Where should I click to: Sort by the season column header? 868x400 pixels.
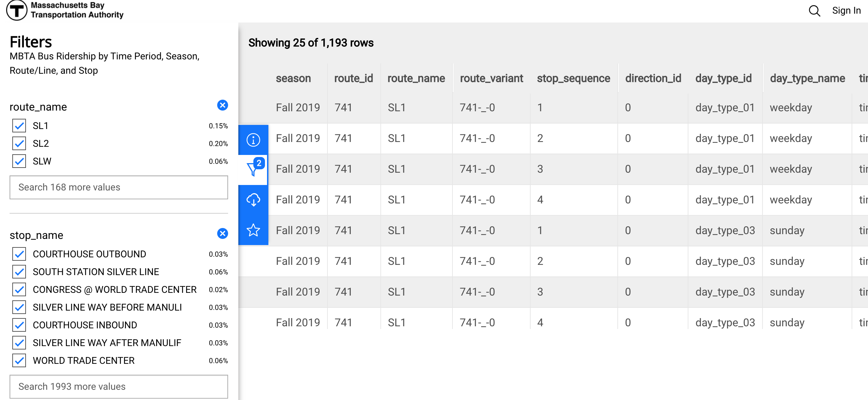click(293, 78)
